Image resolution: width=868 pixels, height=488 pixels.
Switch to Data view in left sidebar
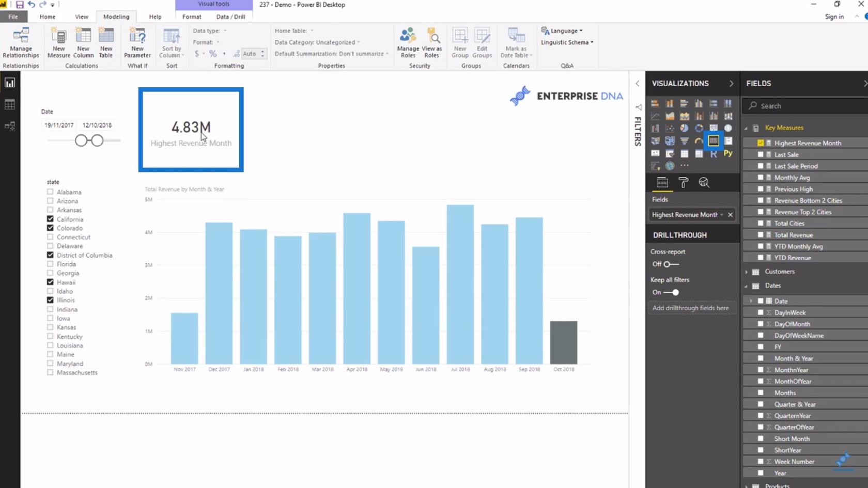pyautogui.click(x=10, y=104)
